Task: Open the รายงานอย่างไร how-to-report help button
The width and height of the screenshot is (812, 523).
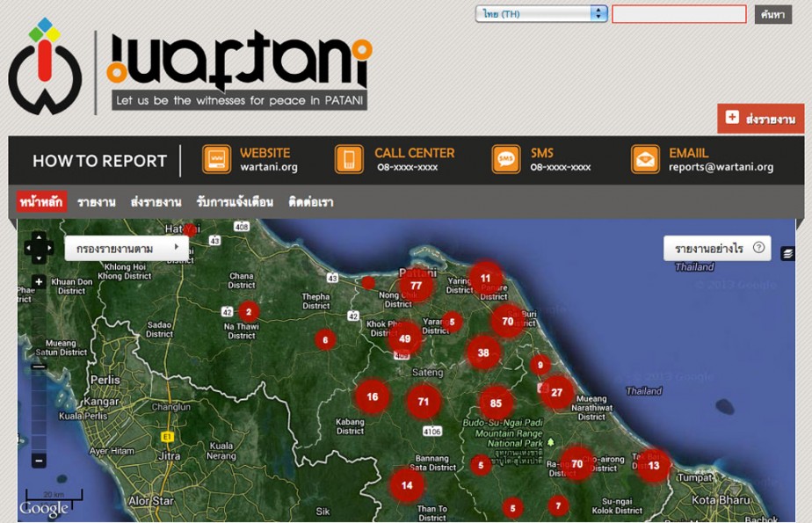Action: pyautogui.click(x=717, y=249)
